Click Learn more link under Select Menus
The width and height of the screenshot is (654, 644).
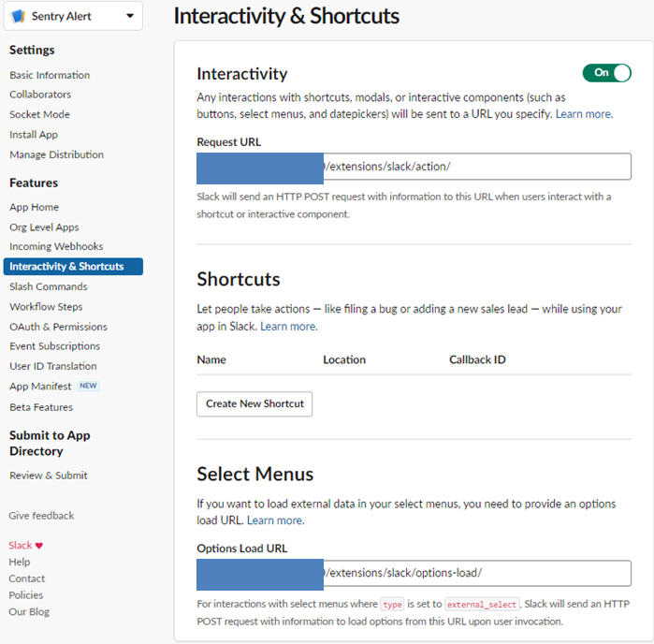(x=275, y=520)
